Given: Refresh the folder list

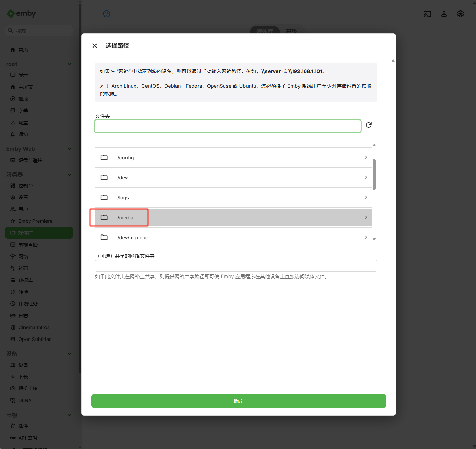Looking at the screenshot, I should [x=368, y=125].
